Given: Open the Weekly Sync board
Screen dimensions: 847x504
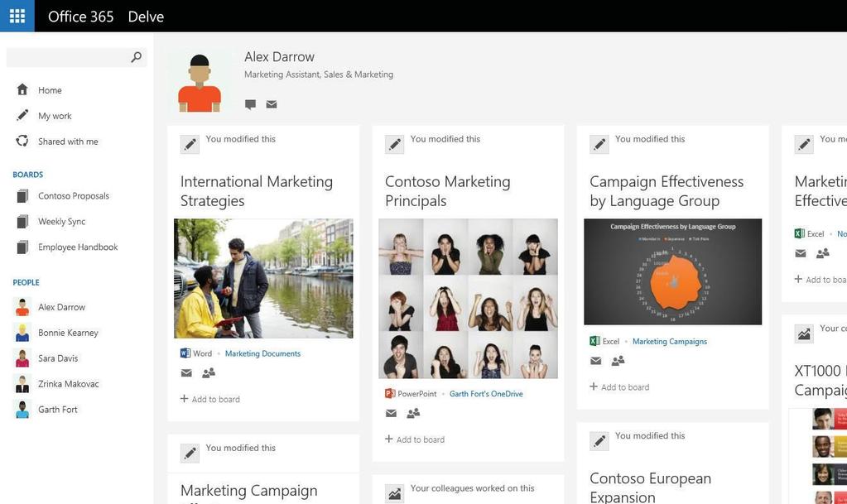Looking at the screenshot, I should point(61,222).
